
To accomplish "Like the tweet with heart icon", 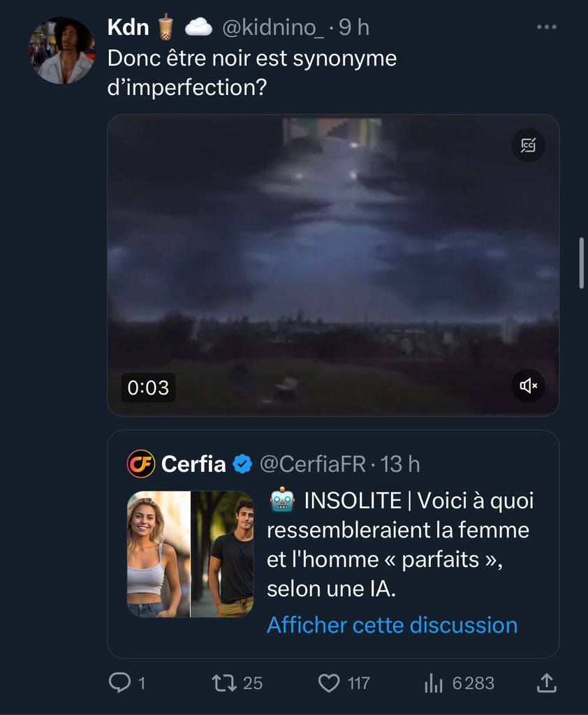I will pos(329,682).
